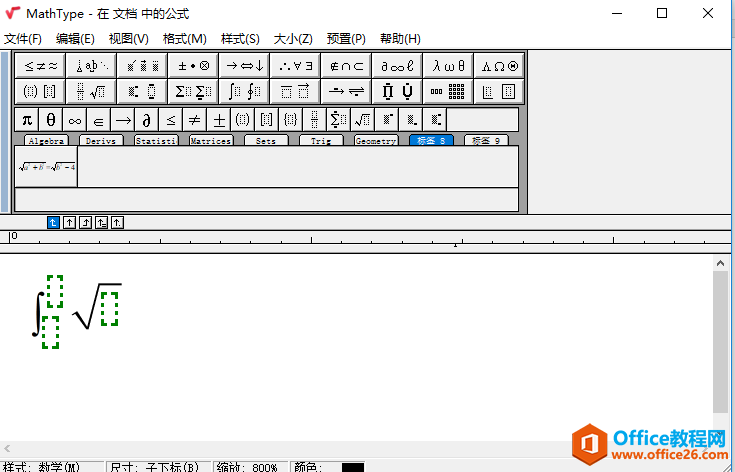The width and height of the screenshot is (735, 472).
Task: Open the 预置(P) menu
Action: point(346,39)
